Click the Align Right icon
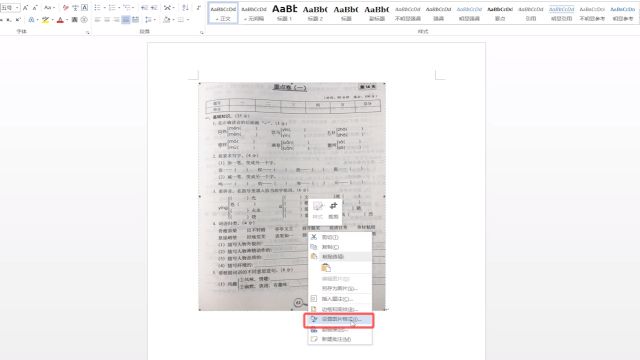640x360 pixels. (x=116, y=20)
